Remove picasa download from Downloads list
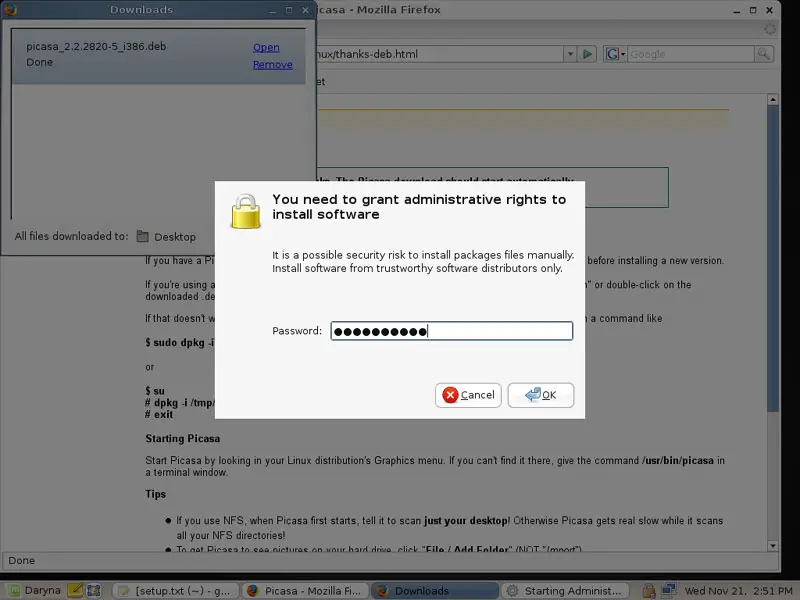This screenshot has width=800, height=600. [x=273, y=65]
